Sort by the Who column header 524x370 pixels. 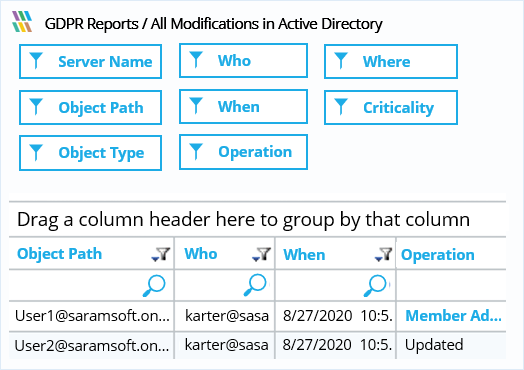(x=201, y=254)
